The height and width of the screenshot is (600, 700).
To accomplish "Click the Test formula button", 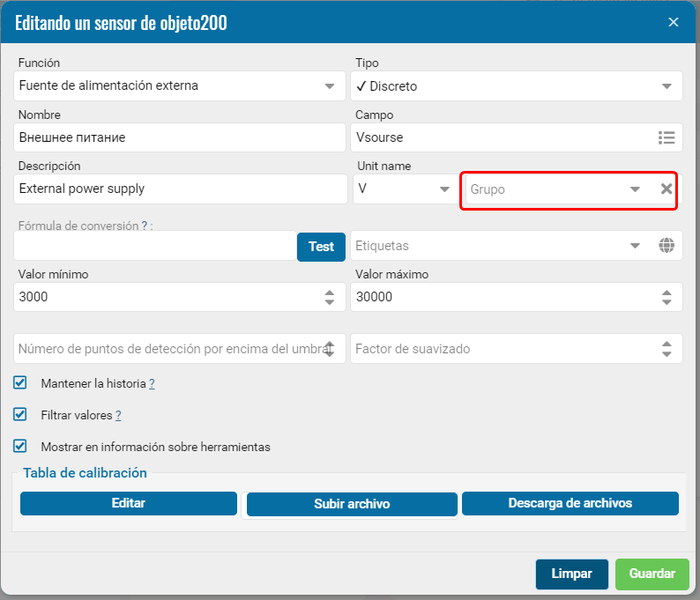I will [321, 247].
